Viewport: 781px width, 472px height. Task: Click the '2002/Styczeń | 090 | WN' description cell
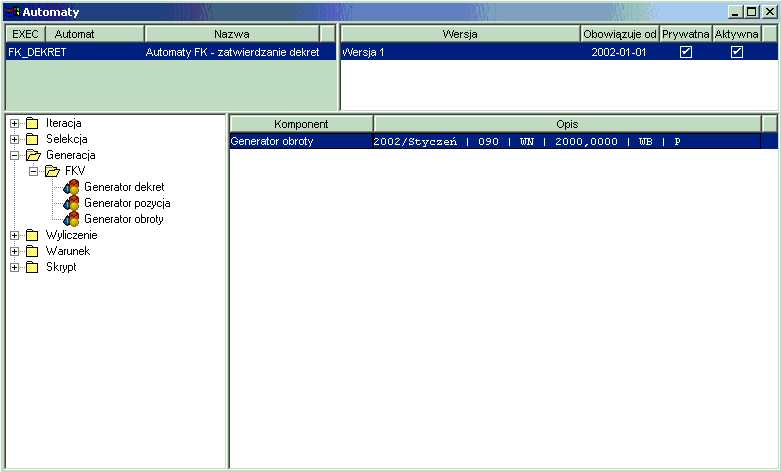coord(567,141)
